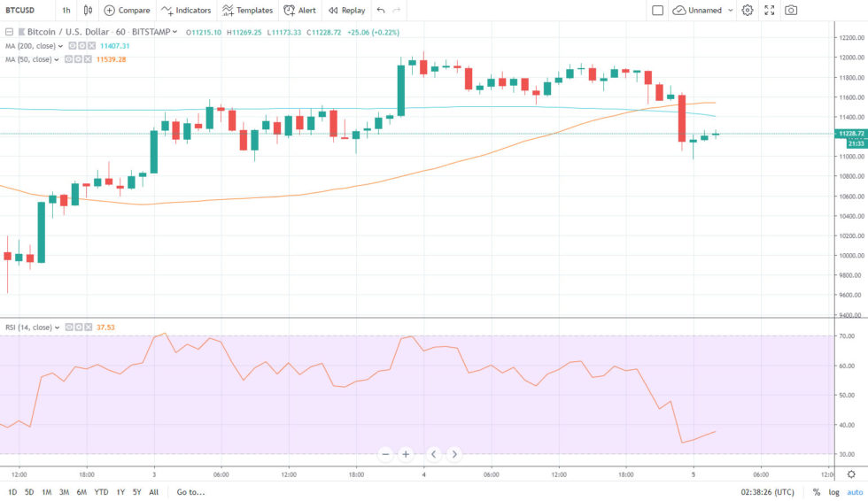Screen dimensions: 868x501
Task: Zoom in the chart with plus button
Action: point(406,454)
